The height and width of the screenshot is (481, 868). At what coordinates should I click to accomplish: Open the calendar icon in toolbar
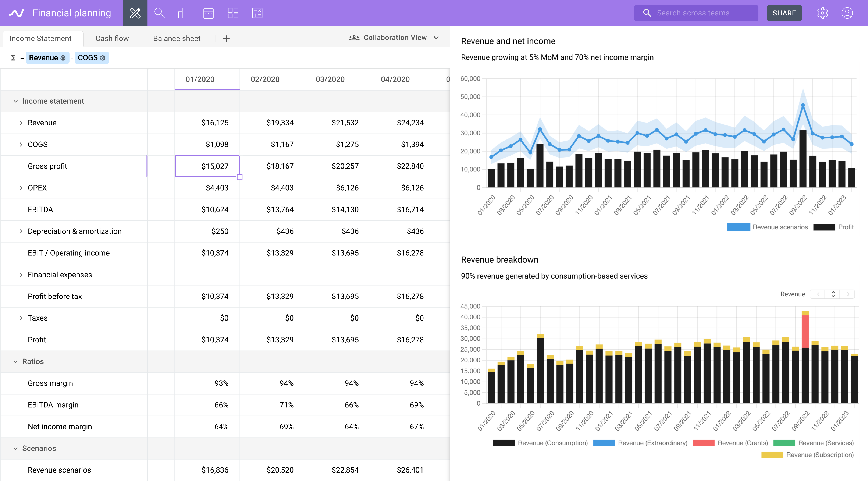coord(208,13)
